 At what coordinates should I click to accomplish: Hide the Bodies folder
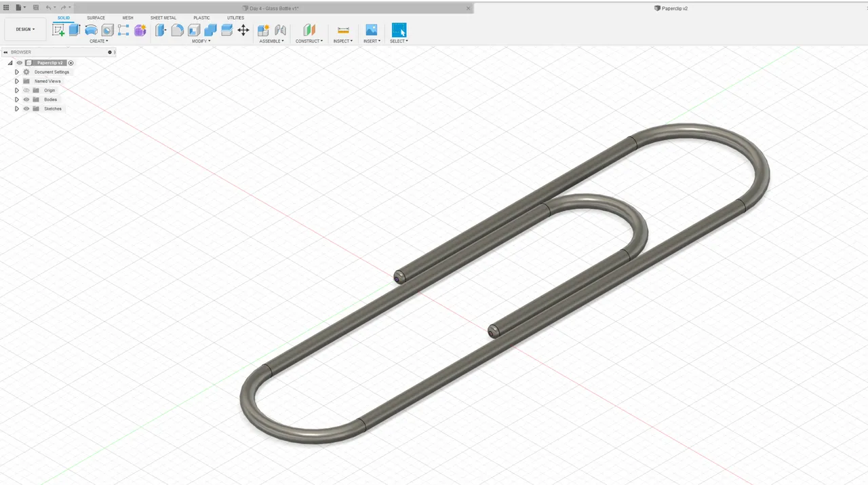click(26, 99)
